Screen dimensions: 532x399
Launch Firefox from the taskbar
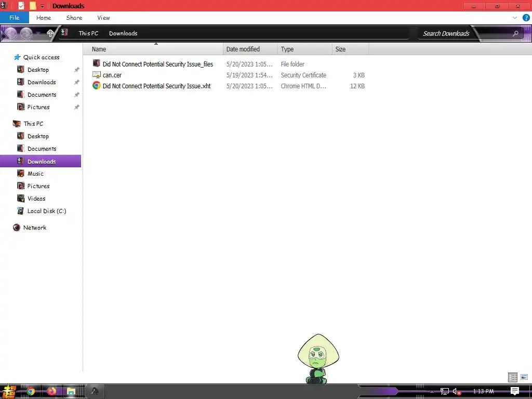coord(51,392)
